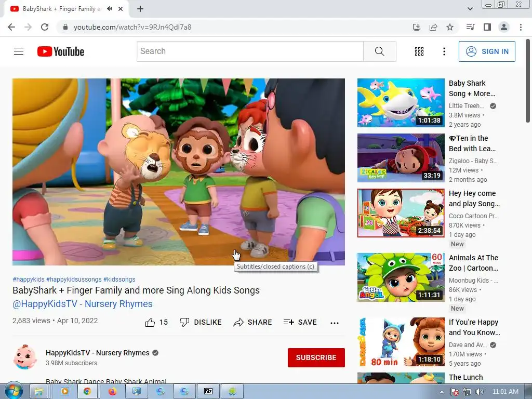This screenshot has height=399, width=532.
Task: Click the address bar URL
Action: point(132,27)
